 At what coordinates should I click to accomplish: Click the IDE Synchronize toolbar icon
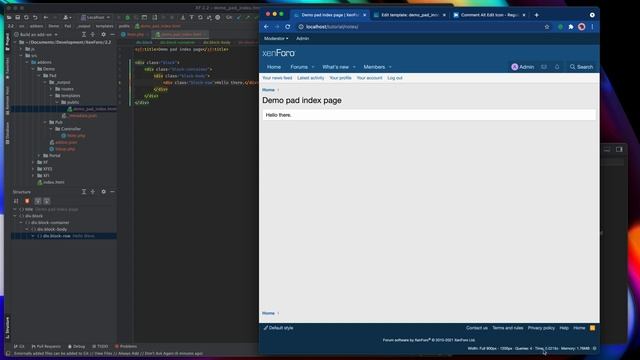26,18
